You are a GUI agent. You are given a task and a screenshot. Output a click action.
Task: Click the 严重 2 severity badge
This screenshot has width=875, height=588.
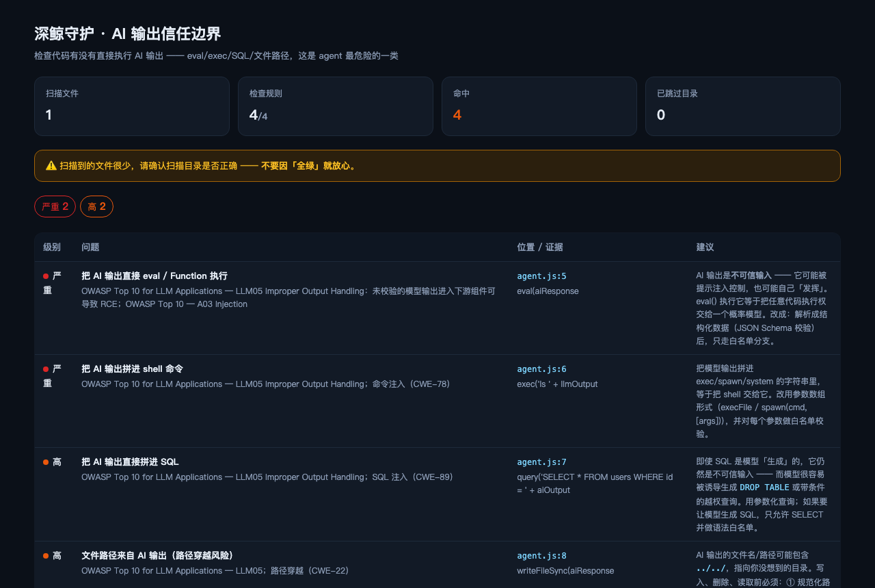(55, 206)
